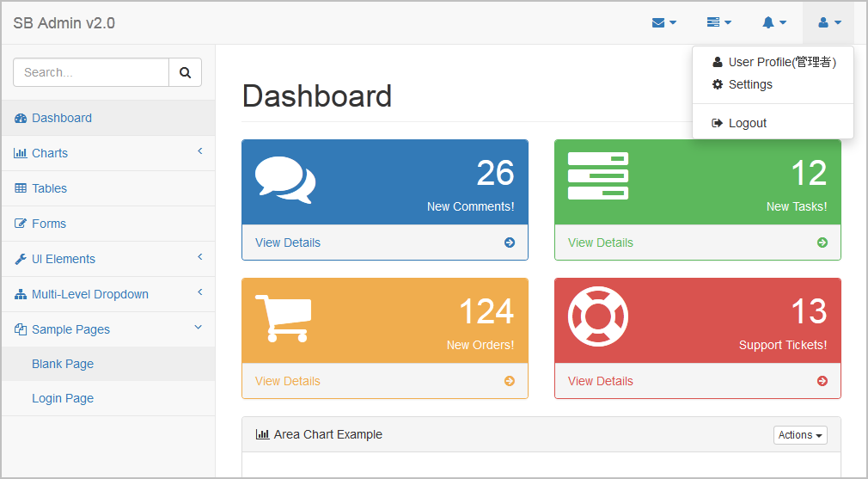Click the arrow icon in New Orders panel
Viewport: 868px width, 479px height.
pyautogui.click(x=510, y=381)
